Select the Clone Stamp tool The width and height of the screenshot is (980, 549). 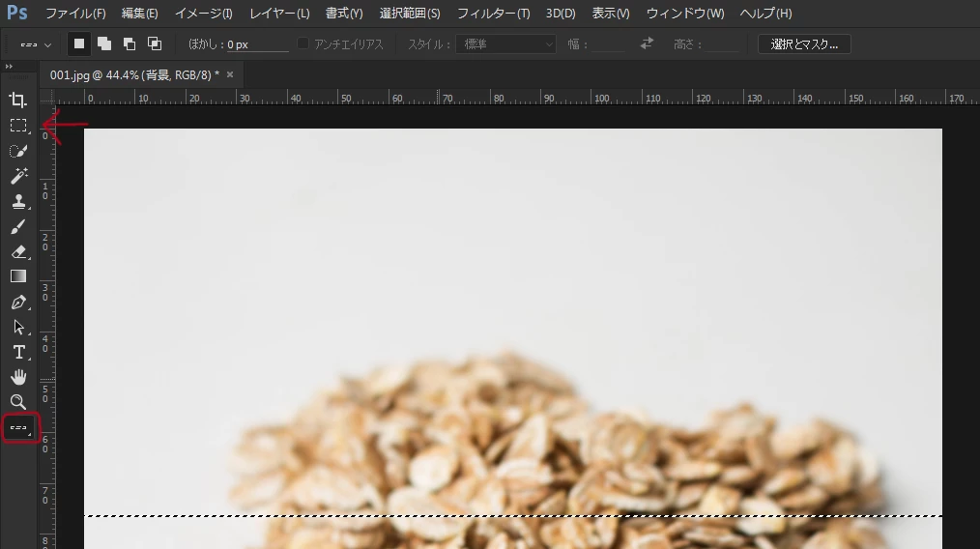pos(18,201)
